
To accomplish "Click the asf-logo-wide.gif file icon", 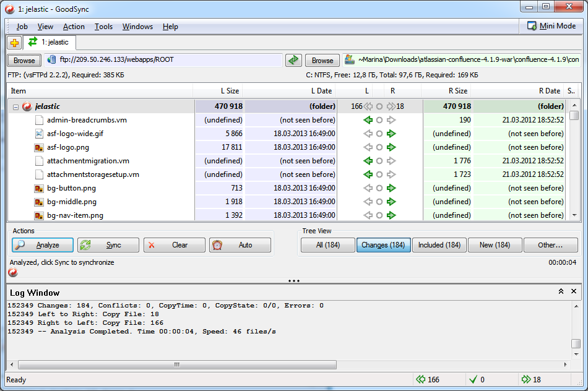I will [x=38, y=134].
